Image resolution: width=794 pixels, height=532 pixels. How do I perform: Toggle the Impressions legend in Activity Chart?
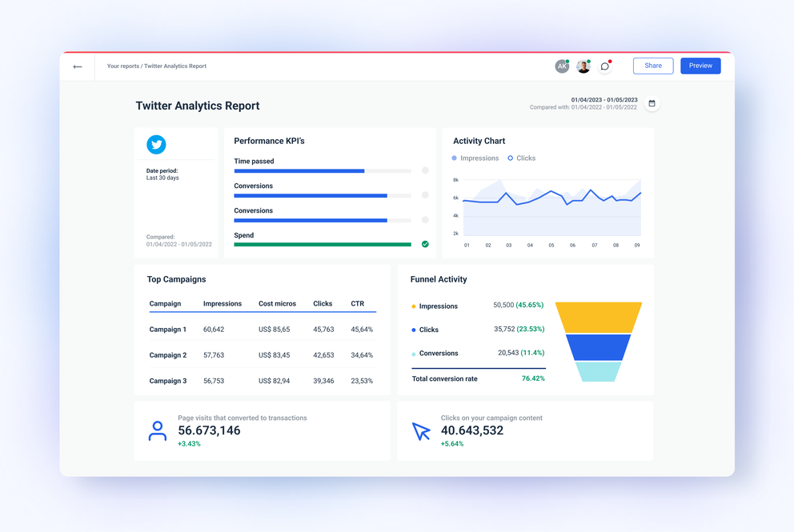[x=475, y=158]
